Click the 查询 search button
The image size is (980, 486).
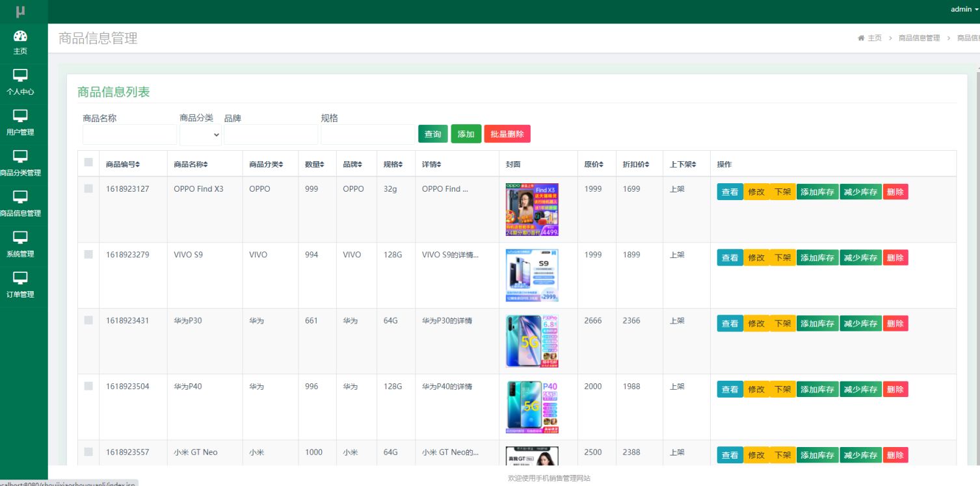coord(433,134)
